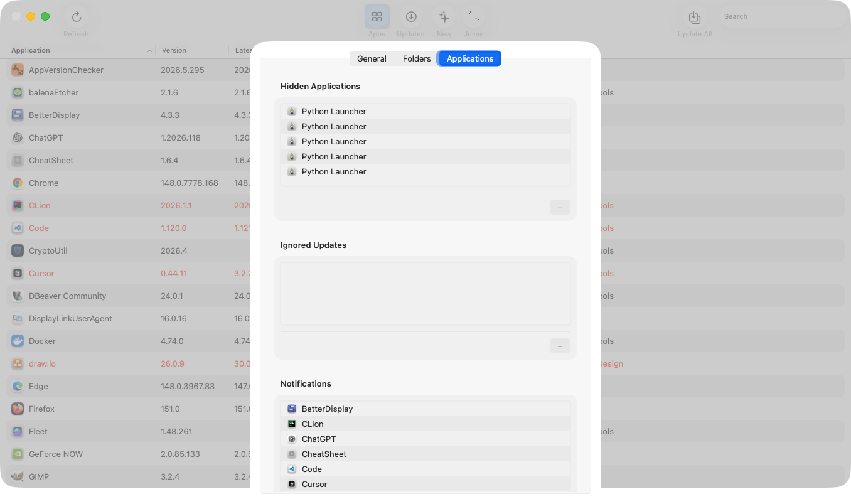This screenshot has height=504, width=851.
Task: Select Code in Notifications list
Action: pos(425,469)
